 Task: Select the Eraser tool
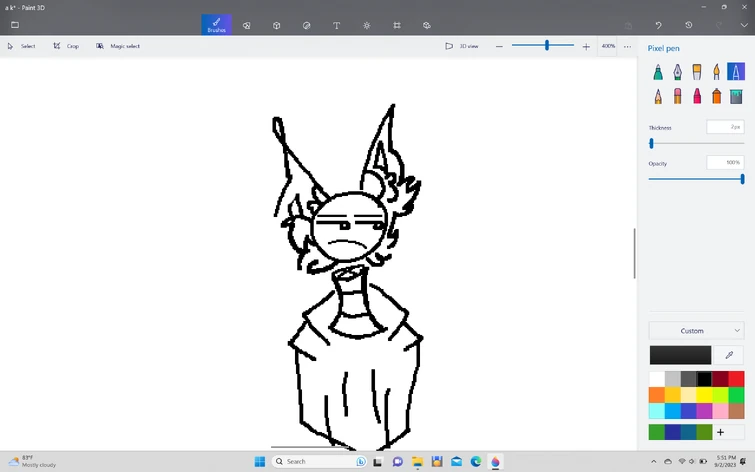677,96
